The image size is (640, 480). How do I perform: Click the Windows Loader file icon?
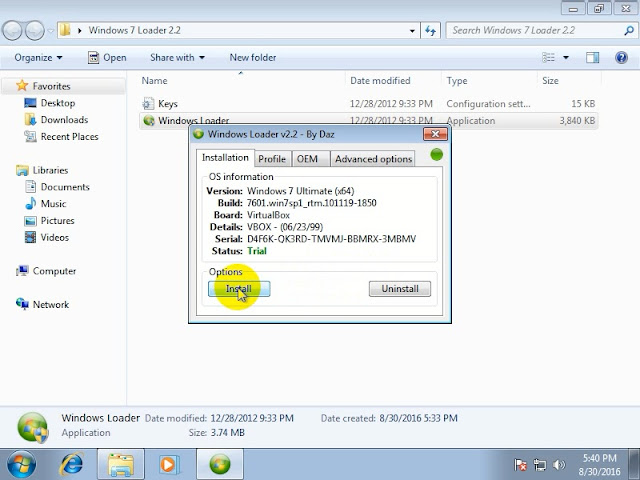[x=149, y=121]
